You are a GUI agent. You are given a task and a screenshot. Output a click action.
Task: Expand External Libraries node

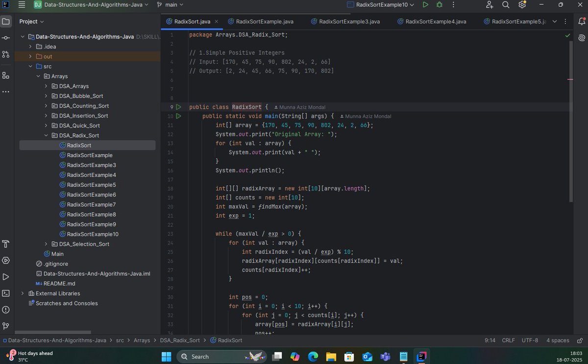pos(23,293)
